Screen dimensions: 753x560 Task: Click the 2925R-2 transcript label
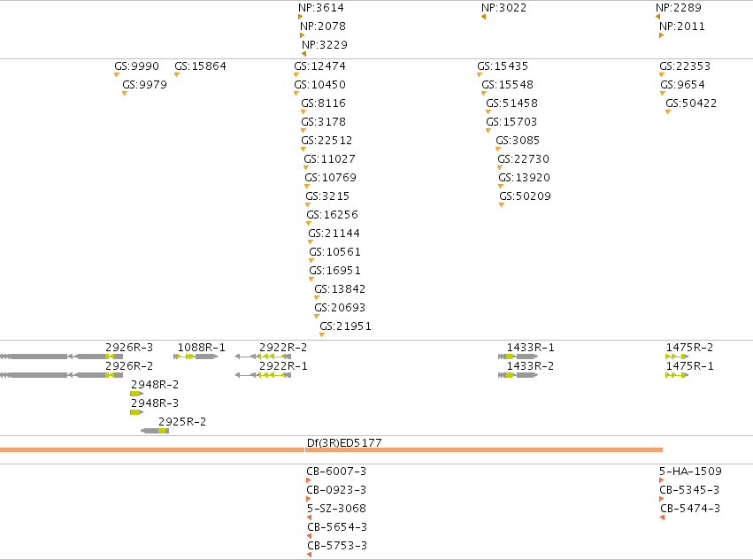[x=182, y=422]
